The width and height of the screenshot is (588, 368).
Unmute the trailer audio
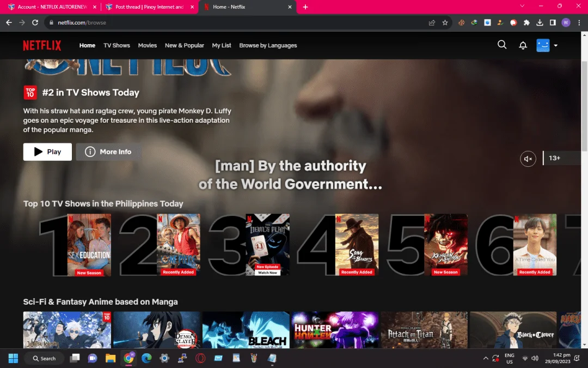coord(528,159)
